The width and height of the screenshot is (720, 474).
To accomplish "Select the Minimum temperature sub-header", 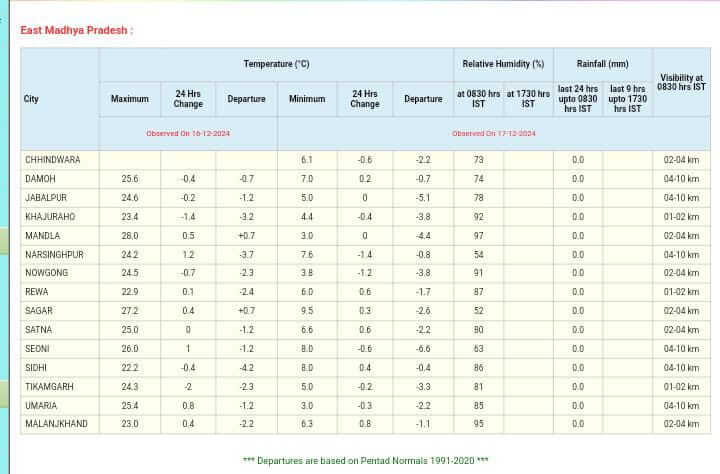I will [x=307, y=99].
